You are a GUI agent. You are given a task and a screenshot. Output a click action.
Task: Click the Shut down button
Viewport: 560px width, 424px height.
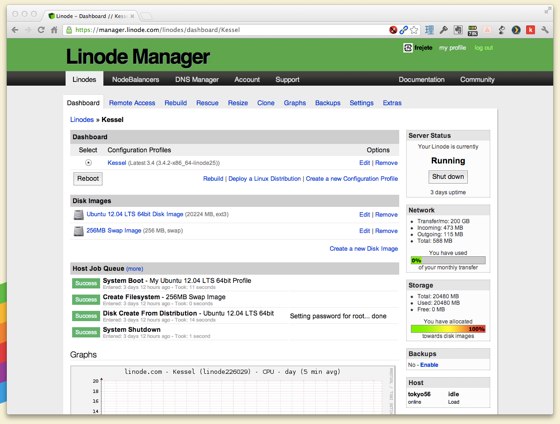pos(448,177)
